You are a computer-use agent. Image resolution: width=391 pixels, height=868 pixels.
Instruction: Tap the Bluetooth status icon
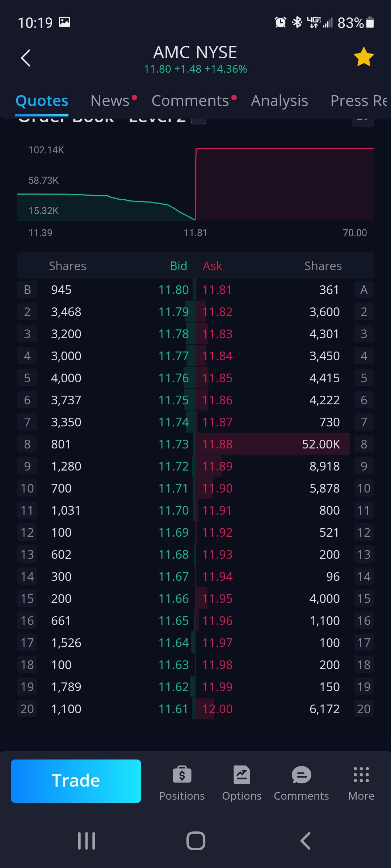297,22
